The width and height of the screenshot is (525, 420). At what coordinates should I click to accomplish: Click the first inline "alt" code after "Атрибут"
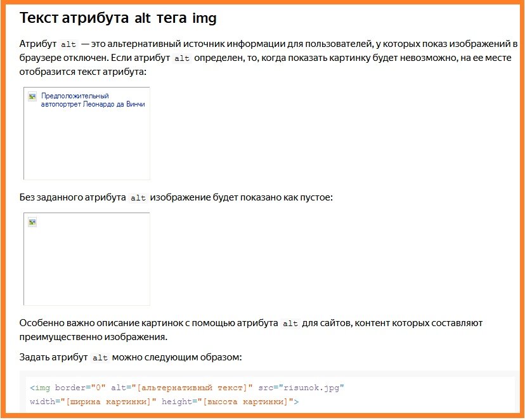(68, 44)
